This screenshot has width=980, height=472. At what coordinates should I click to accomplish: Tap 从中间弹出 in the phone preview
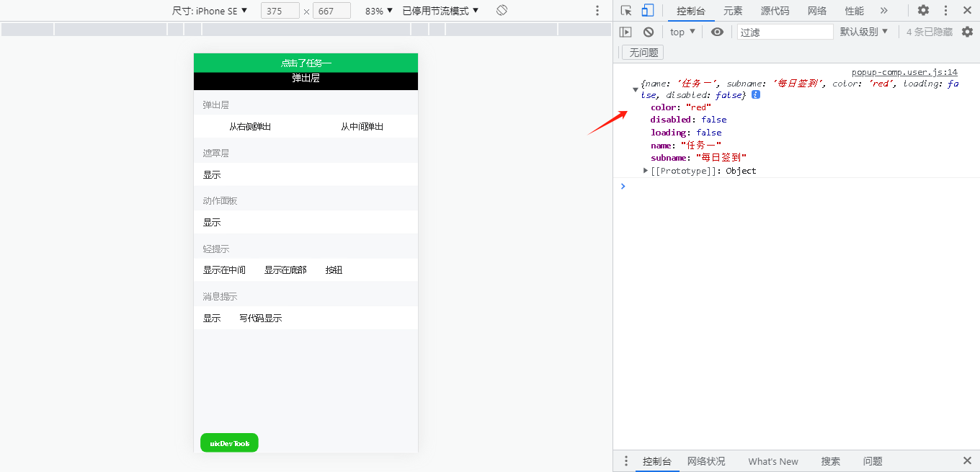pyautogui.click(x=362, y=127)
